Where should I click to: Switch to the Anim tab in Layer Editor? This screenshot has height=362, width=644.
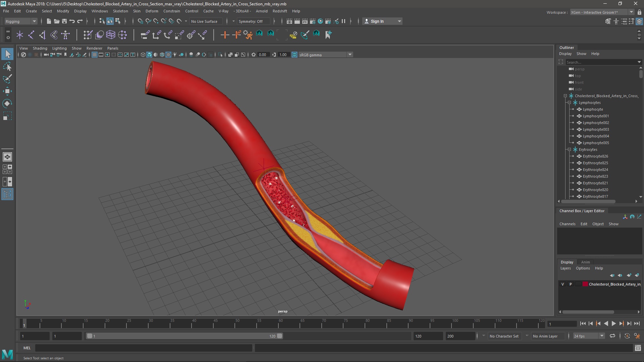[x=585, y=262]
